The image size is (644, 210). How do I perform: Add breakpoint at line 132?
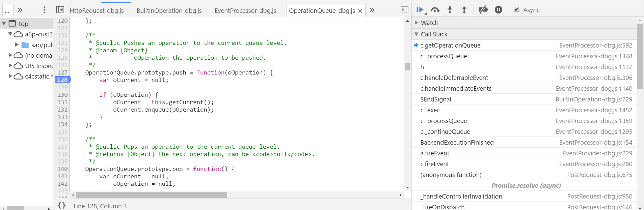[62, 109]
